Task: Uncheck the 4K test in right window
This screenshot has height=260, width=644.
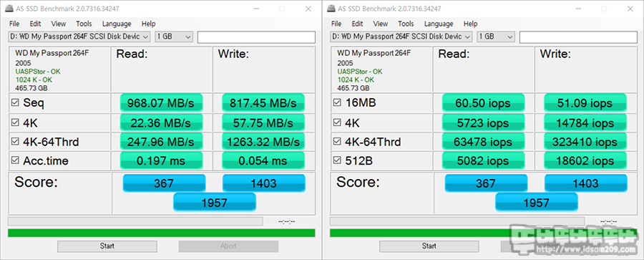Action: tap(337, 122)
